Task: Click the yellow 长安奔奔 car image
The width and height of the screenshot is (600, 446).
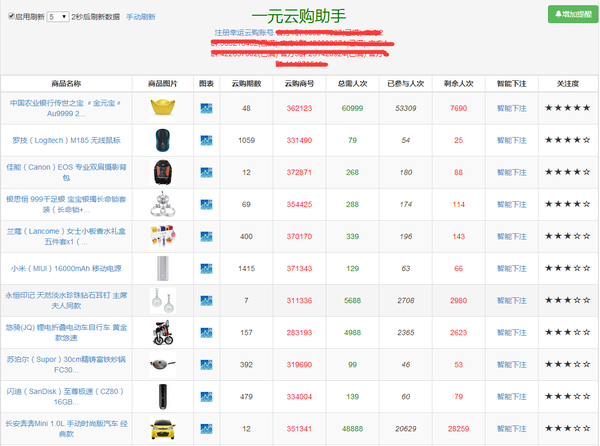Action: 163,429
